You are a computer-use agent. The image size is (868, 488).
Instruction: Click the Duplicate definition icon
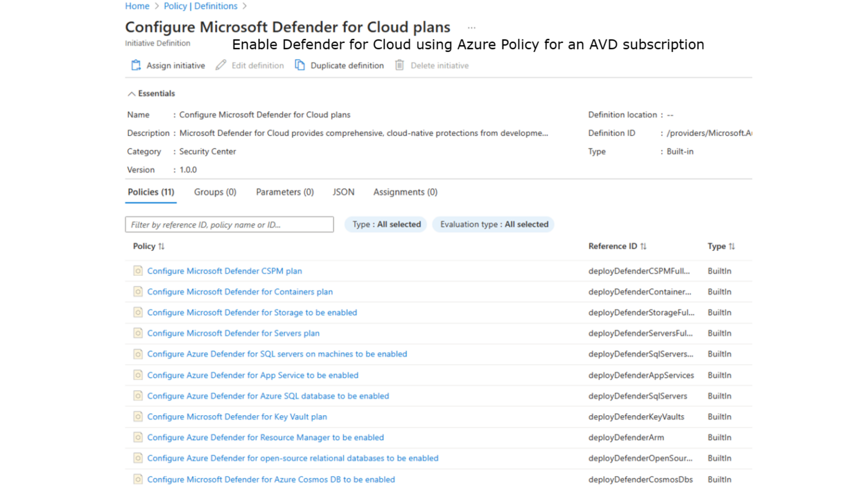pos(300,66)
